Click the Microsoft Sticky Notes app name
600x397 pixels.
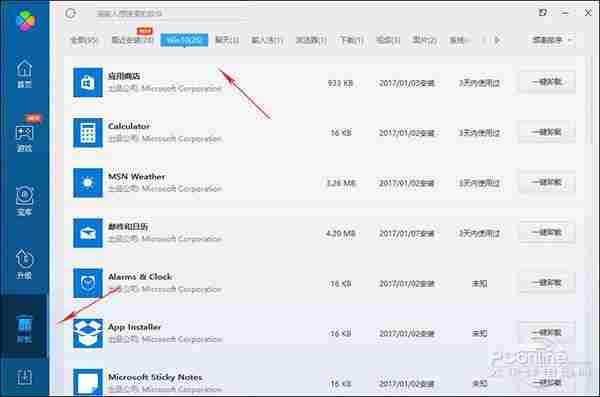pyautogui.click(x=155, y=377)
